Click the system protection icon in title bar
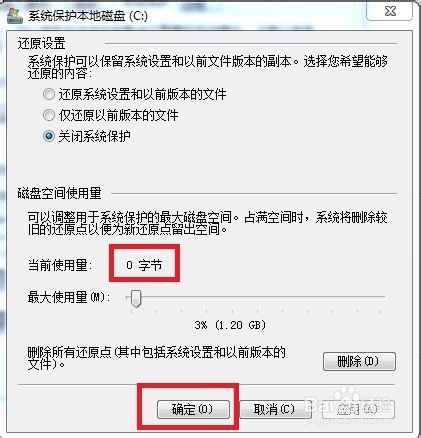This screenshot has height=438, width=421. click(14, 15)
